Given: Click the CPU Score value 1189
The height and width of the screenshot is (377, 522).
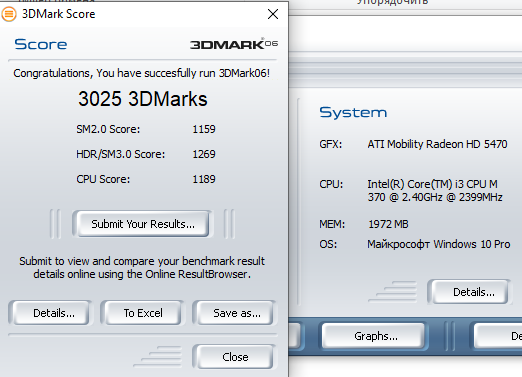Looking at the screenshot, I should [x=204, y=179].
